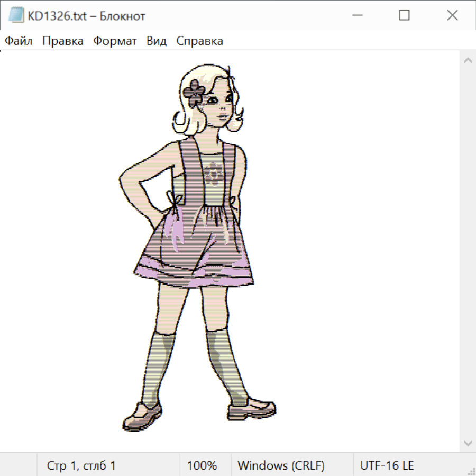Click the KD1326.txt title bar text
The width and height of the screenshot is (476, 476).
click(87, 16)
